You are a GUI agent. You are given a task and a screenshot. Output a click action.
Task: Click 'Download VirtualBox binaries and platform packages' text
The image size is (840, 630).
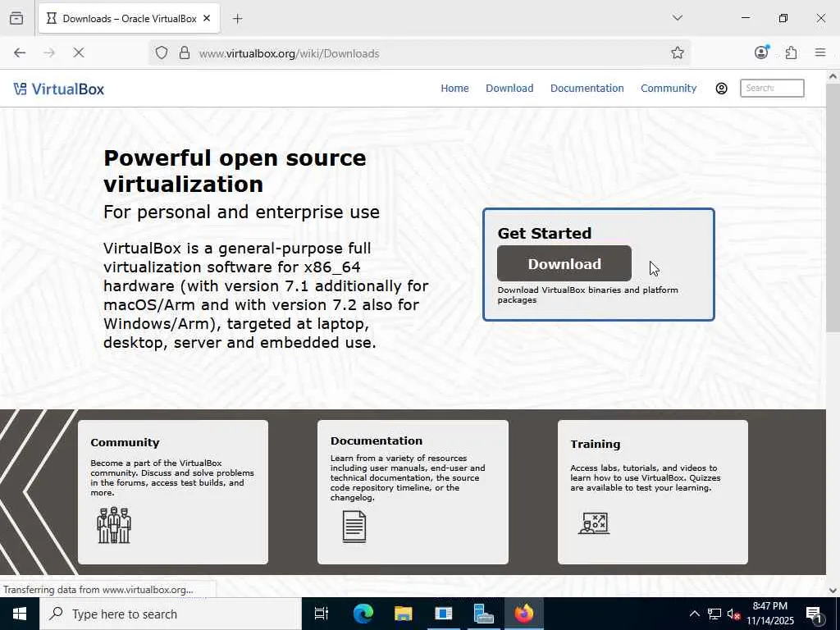[587, 294]
